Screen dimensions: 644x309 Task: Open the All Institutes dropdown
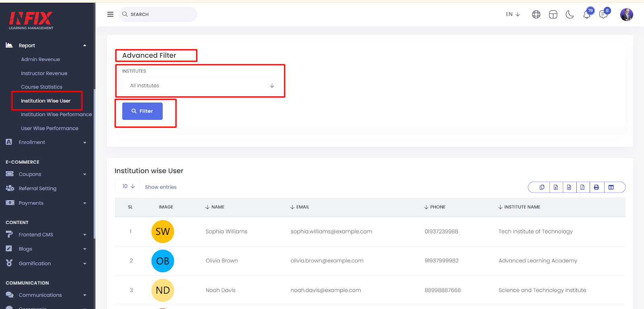(202, 86)
